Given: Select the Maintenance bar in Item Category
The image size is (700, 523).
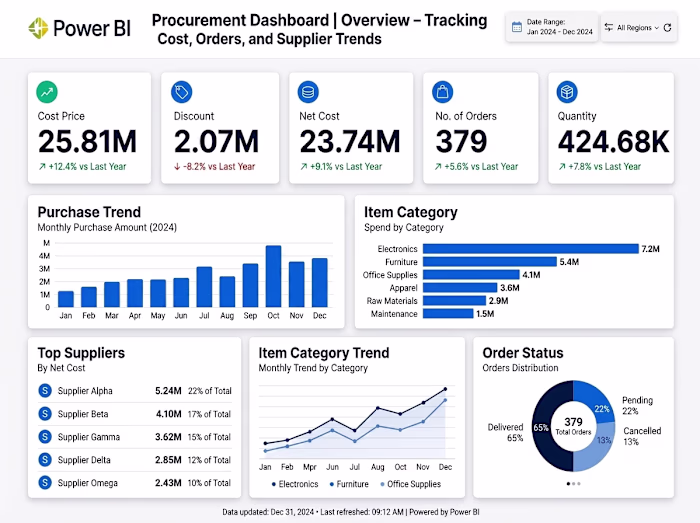Looking at the screenshot, I should click(448, 313).
